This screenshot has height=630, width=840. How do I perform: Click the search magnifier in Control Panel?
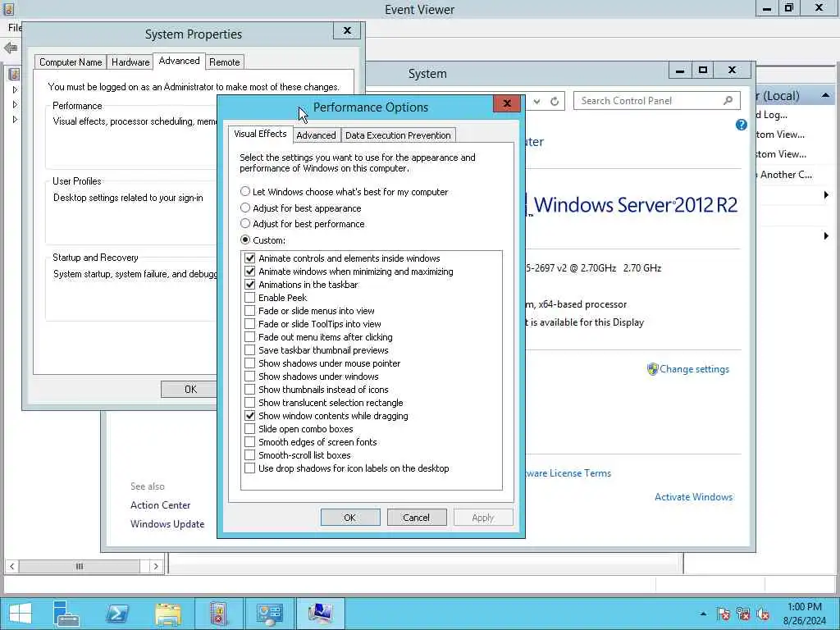click(x=728, y=100)
